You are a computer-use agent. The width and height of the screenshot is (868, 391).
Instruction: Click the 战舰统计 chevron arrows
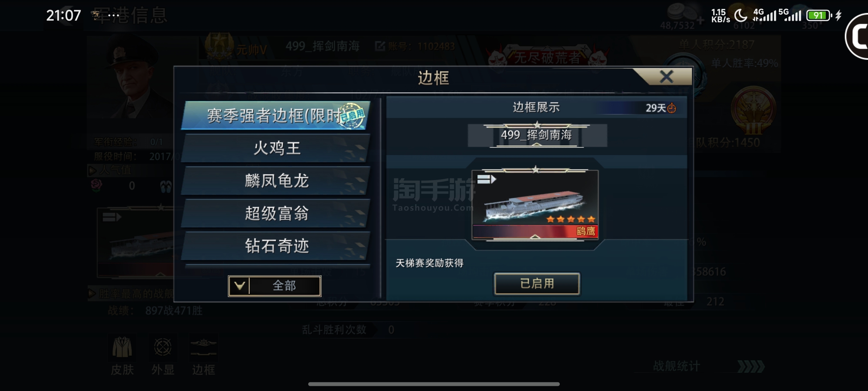751,366
